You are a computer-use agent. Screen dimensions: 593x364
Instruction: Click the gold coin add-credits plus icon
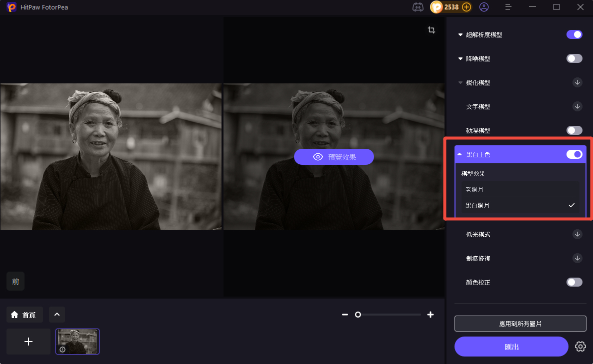466,7
